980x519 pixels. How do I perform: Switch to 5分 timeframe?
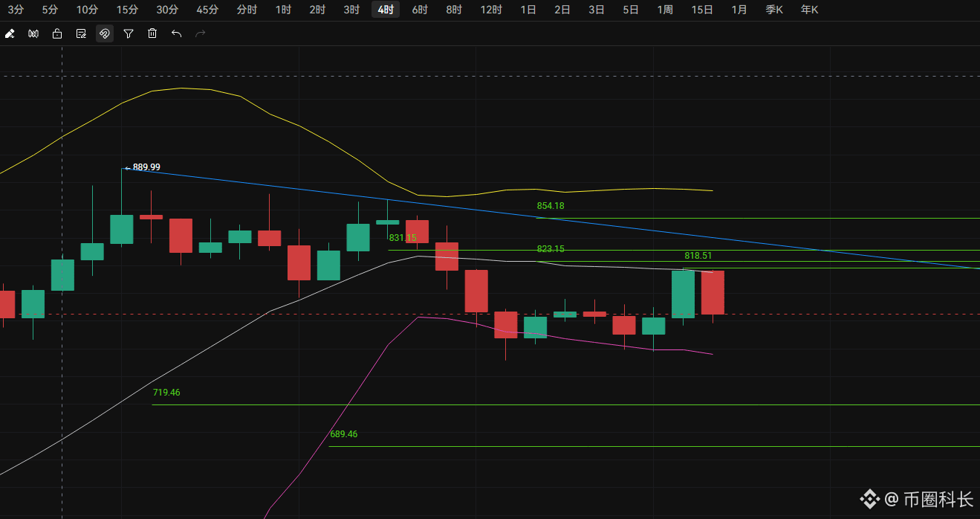[x=50, y=10]
